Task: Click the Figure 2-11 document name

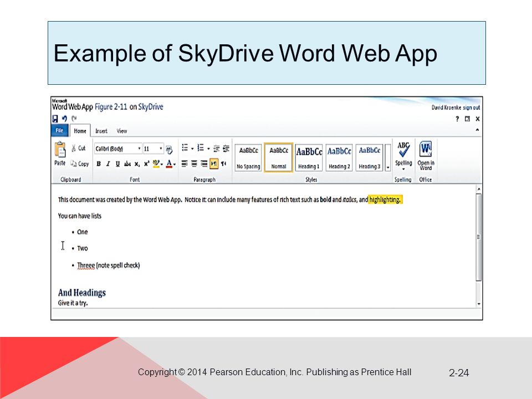Action: point(111,107)
